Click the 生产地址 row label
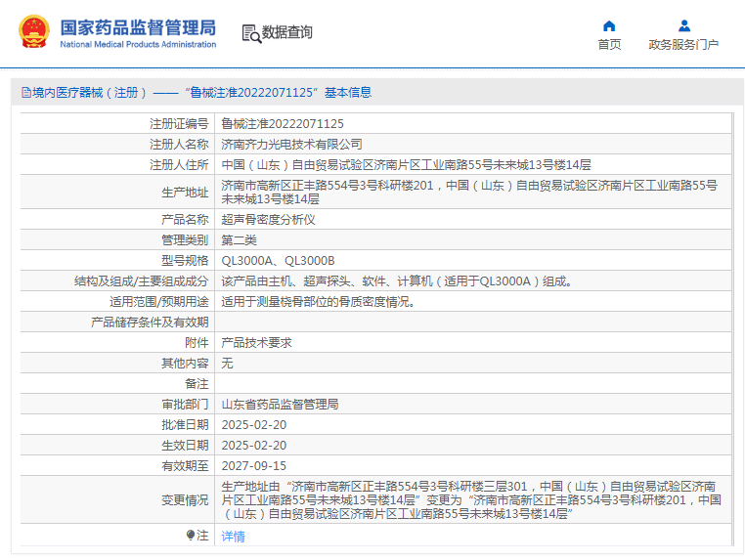 185,193
